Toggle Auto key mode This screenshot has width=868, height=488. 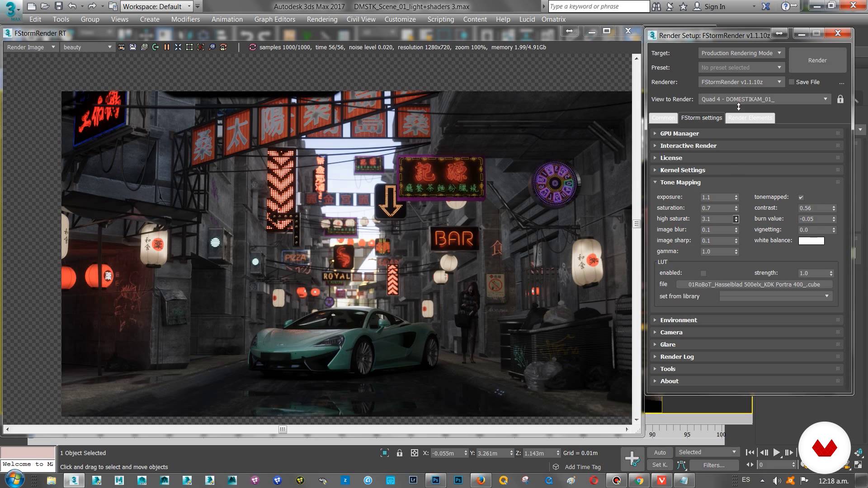pos(660,452)
